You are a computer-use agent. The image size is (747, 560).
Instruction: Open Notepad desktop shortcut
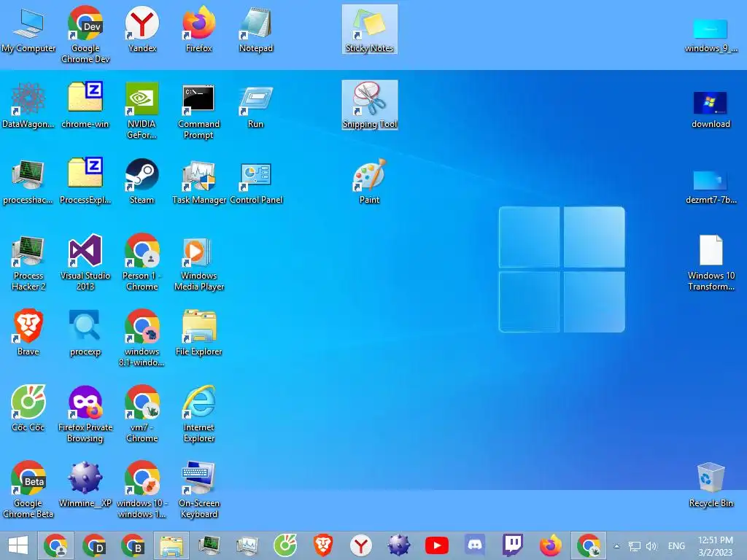coord(256,29)
